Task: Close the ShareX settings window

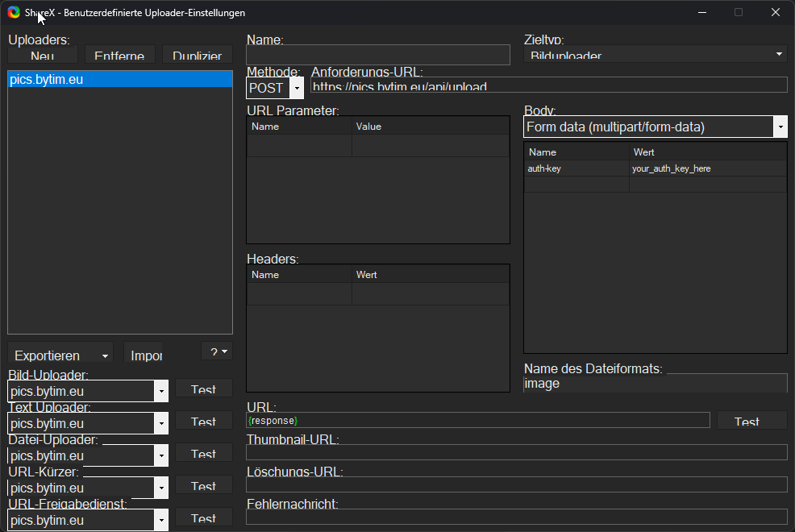Action: pos(776,12)
